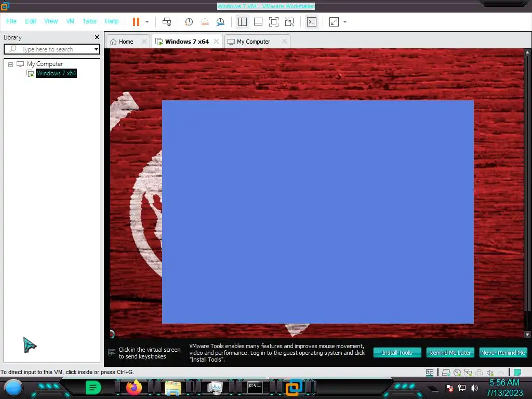Viewport: 532px width, 399px height.
Task: Open the Edit menu
Action: tap(30, 21)
